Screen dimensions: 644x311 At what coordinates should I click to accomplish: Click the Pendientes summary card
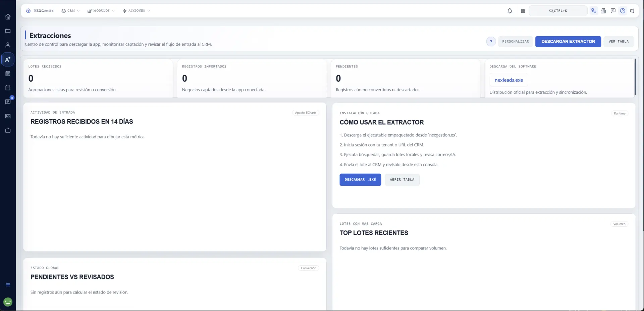(x=406, y=79)
